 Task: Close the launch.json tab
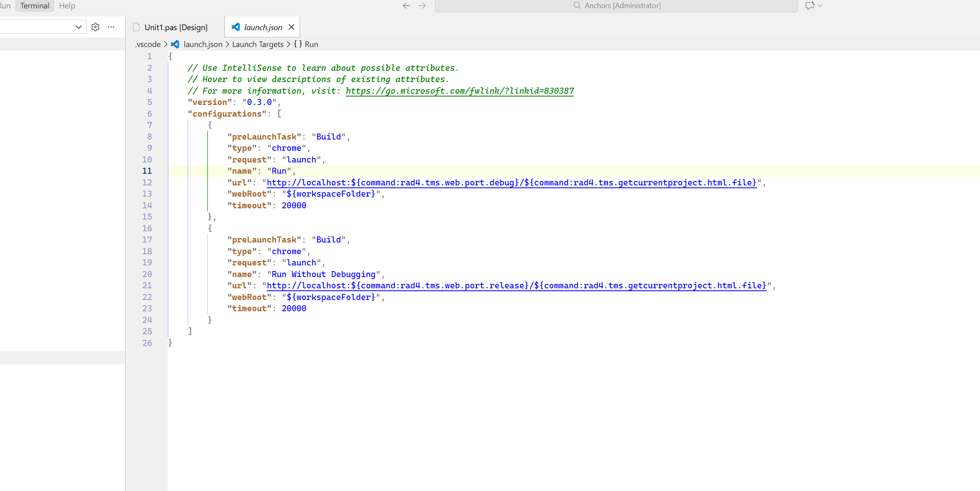pyautogui.click(x=292, y=27)
